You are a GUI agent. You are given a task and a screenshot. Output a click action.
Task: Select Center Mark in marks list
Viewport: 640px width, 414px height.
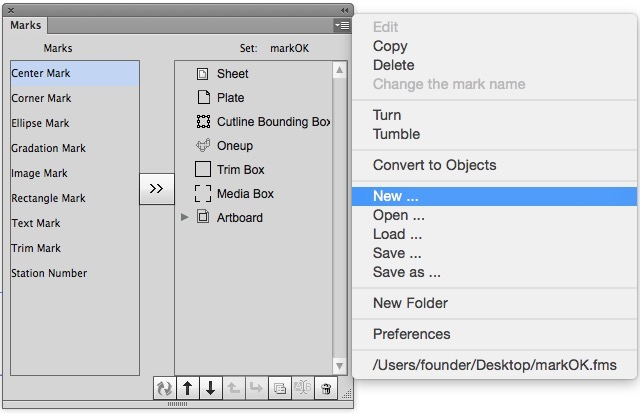tap(74, 73)
